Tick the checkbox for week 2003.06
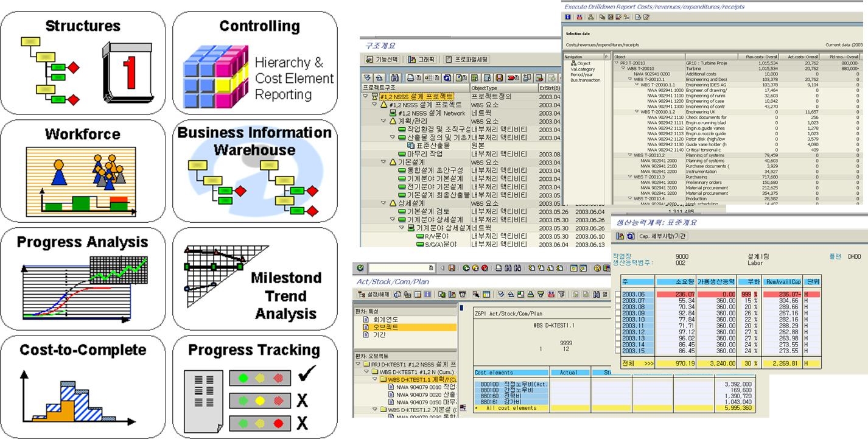 pyautogui.click(x=617, y=295)
